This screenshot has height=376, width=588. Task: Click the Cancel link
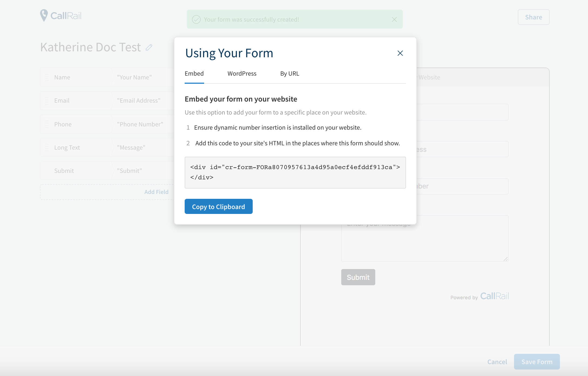(497, 362)
